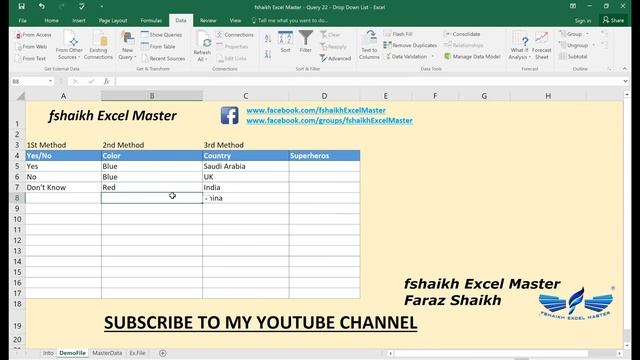Image resolution: width=640 pixels, height=360 pixels.
Task: Switch to the Insert ribbon tab
Action: [79, 20]
